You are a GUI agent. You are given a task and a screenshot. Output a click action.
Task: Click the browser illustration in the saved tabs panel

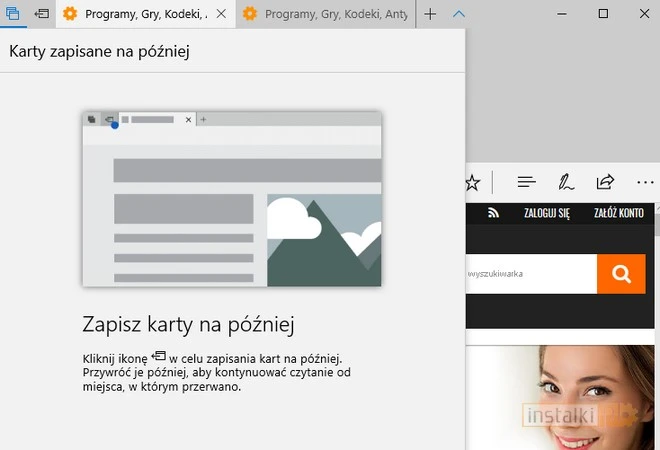232,199
